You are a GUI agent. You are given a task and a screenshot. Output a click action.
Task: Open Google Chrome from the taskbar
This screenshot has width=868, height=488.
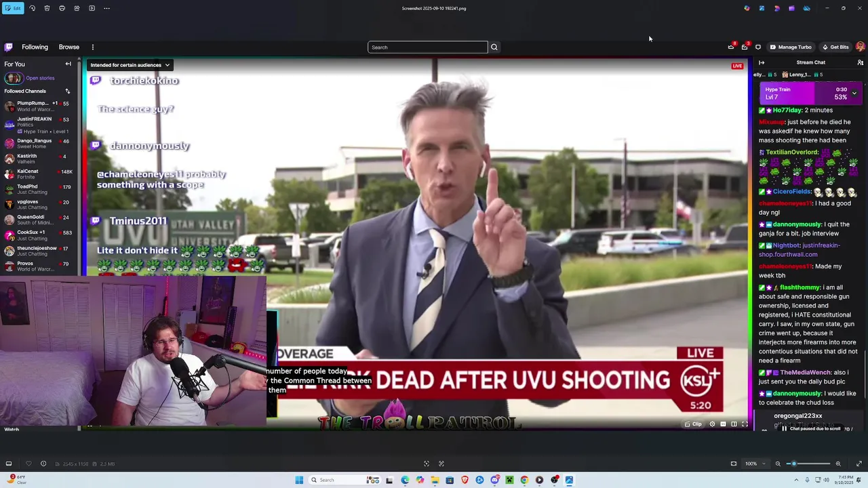point(524,480)
